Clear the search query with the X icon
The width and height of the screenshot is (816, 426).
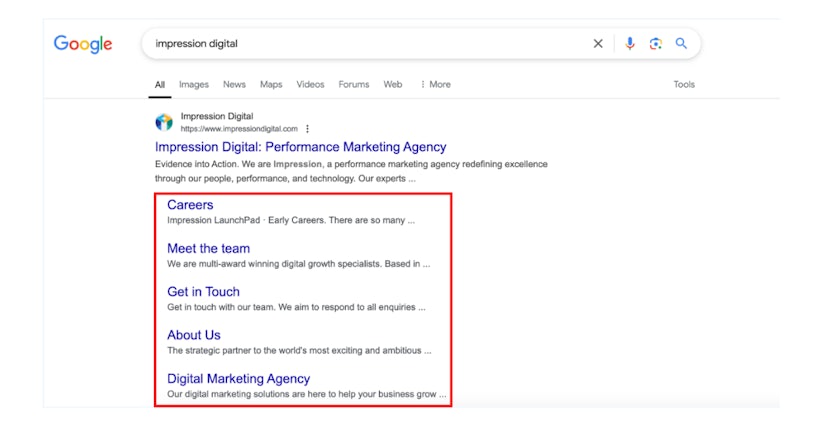click(598, 44)
